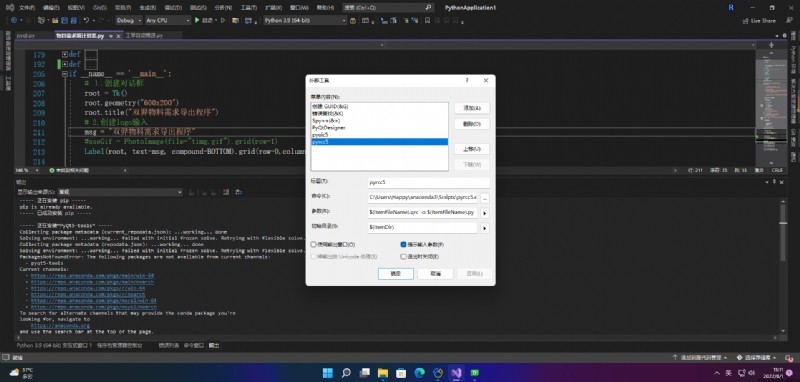Click the Windows Start icon on the taskbar
Viewport: 800px width, 382px height.
(328, 373)
